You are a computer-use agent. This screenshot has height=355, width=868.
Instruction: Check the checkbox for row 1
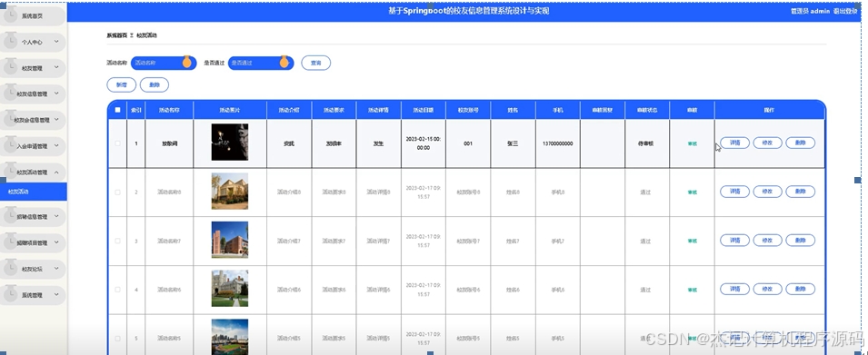pos(117,143)
